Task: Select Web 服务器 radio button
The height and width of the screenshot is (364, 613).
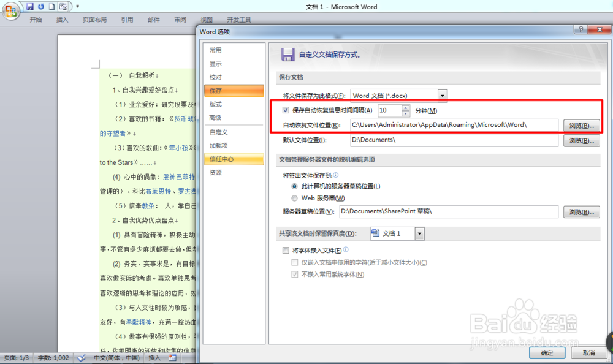Action: (x=294, y=198)
